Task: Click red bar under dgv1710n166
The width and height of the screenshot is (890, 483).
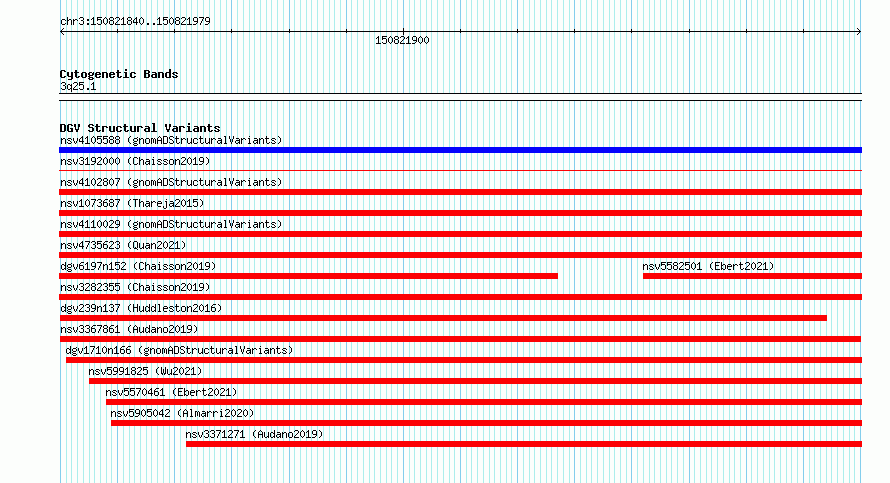Action: point(464,360)
